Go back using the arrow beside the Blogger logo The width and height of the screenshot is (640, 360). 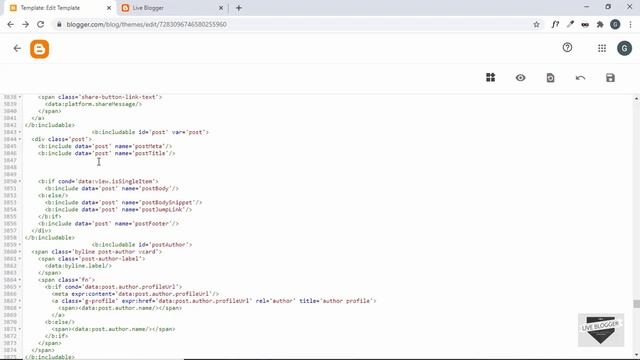click(x=17, y=49)
